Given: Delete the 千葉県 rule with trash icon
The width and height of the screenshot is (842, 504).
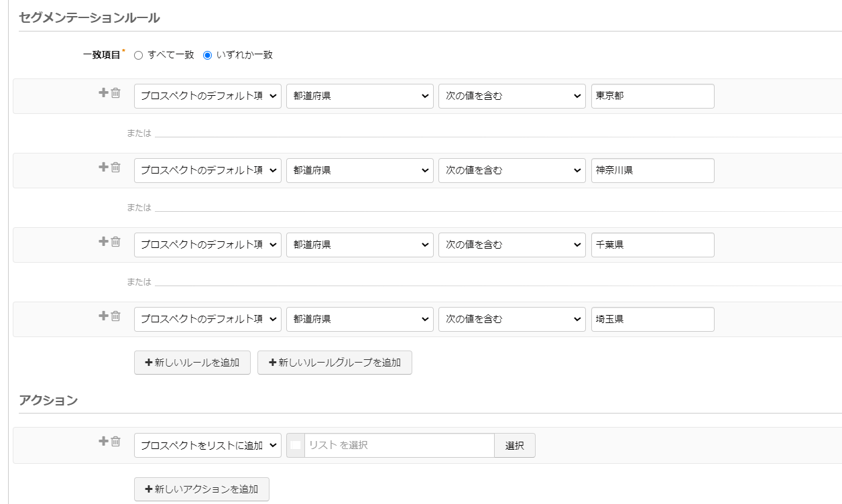Looking at the screenshot, I should [115, 242].
